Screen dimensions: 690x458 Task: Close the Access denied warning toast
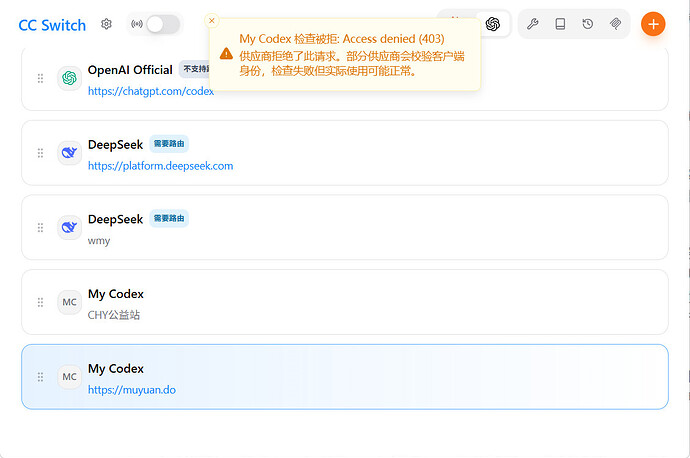pyautogui.click(x=212, y=20)
